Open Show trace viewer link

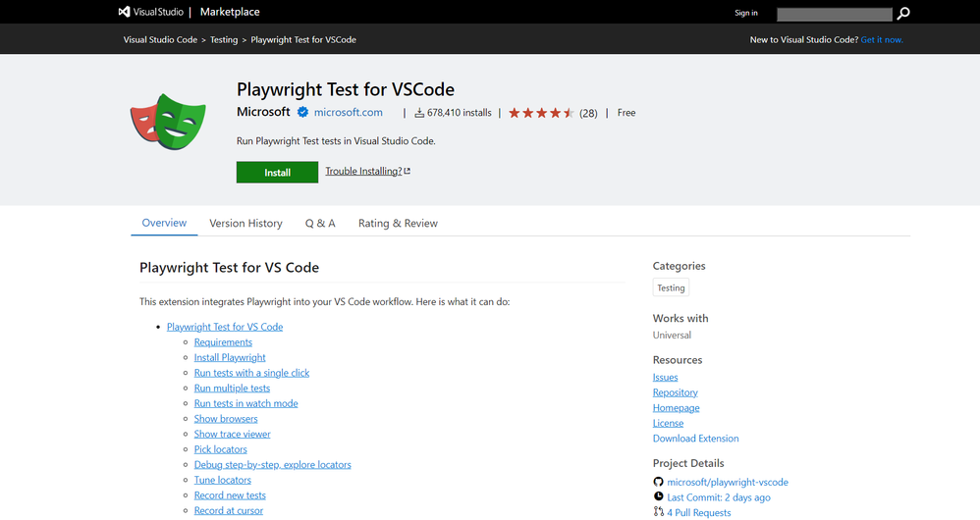pyautogui.click(x=232, y=434)
